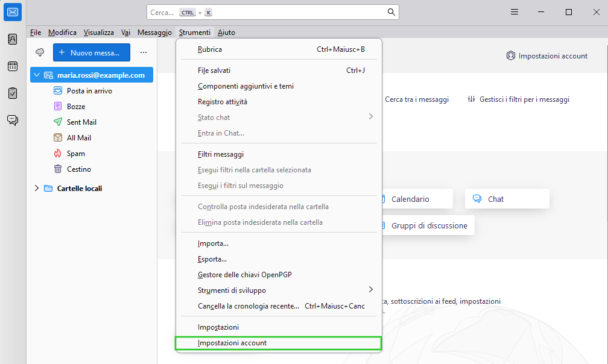Screen dimensions: 608x364
Task: Click the Calendario button
Action: tap(410, 199)
